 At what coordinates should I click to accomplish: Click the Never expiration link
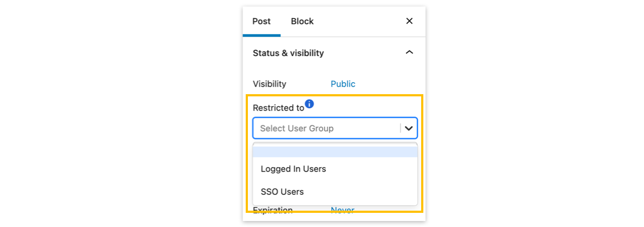tap(343, 210)
